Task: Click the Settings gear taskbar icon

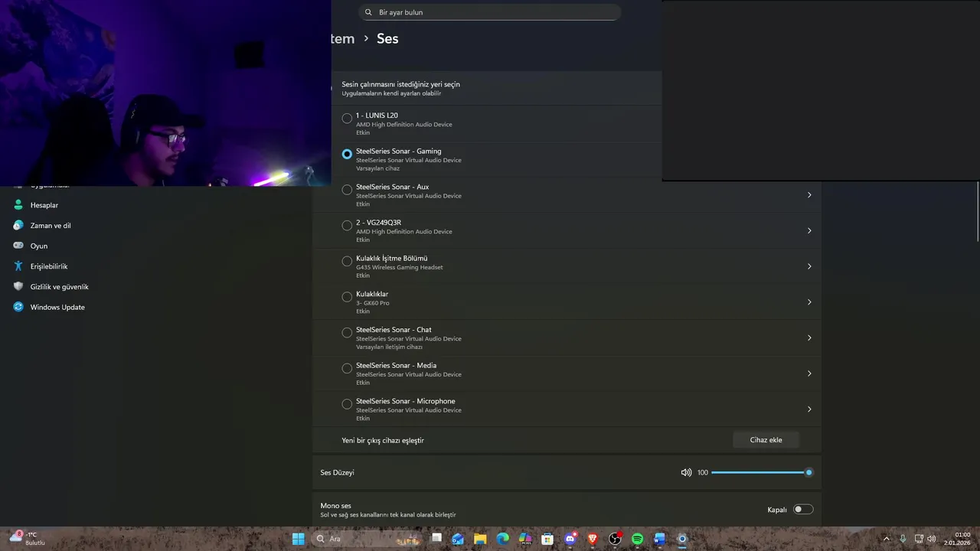Action: coord(682,539)
